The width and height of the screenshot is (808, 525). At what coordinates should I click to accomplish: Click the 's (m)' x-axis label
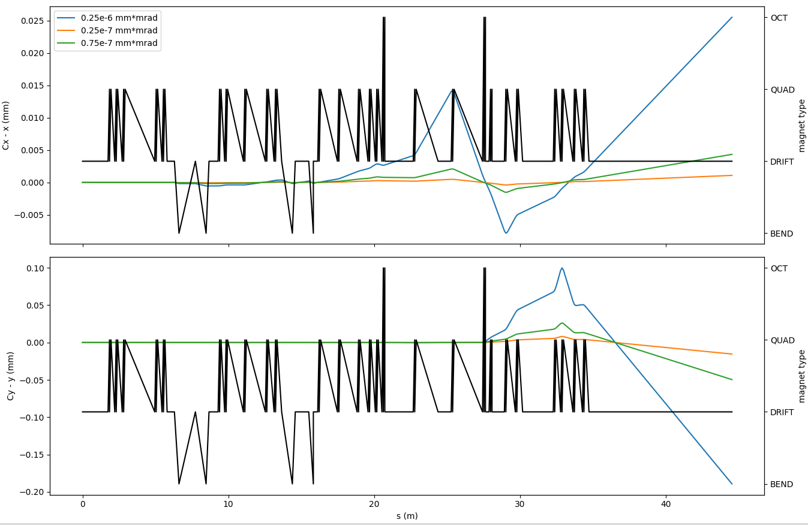click(x=407, y=517)
